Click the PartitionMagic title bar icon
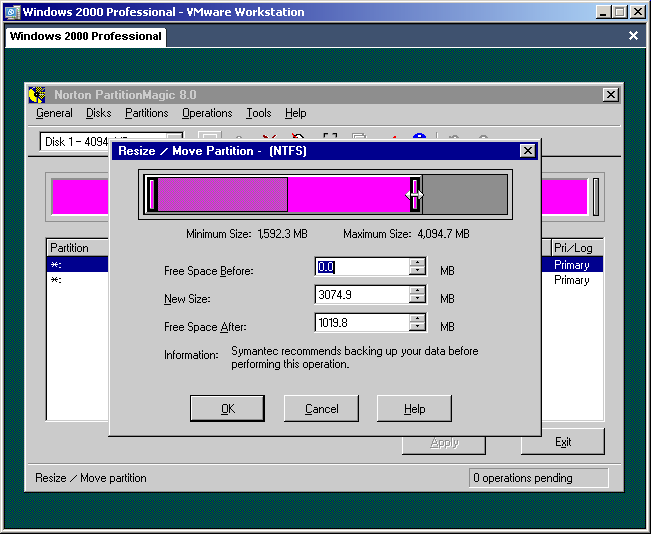The height and width of the screenshot is (534, 651). [37, 95]
